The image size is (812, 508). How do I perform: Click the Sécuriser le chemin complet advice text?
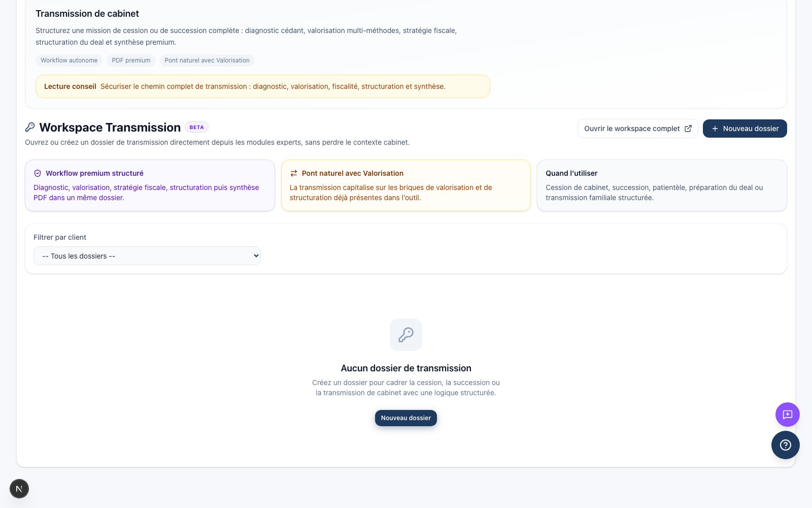273,86
